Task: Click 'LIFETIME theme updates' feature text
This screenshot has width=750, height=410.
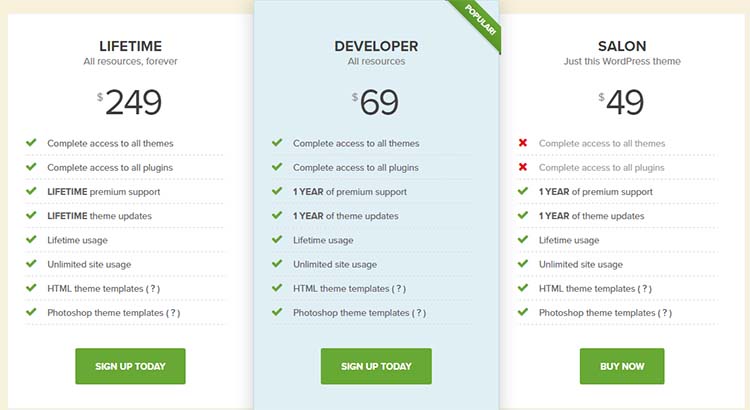Action: pyautogui.click(x=99, y=216)
